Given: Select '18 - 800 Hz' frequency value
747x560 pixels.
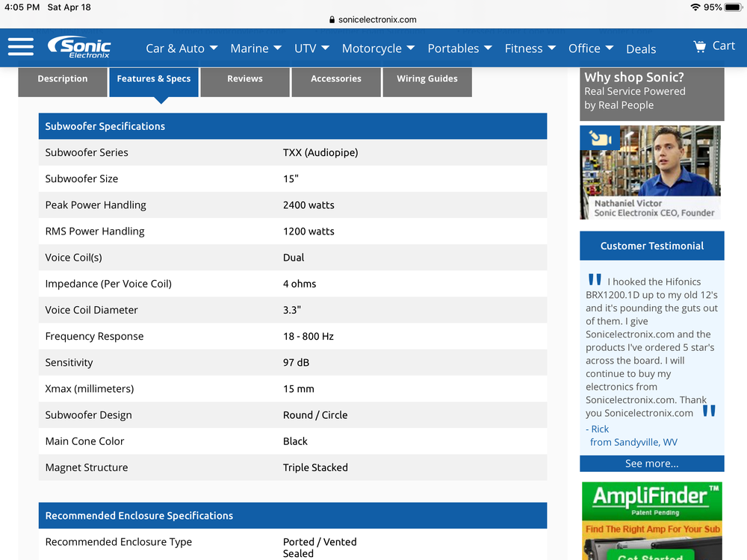Looking at the screenshot, I should [x=309, y=336].
